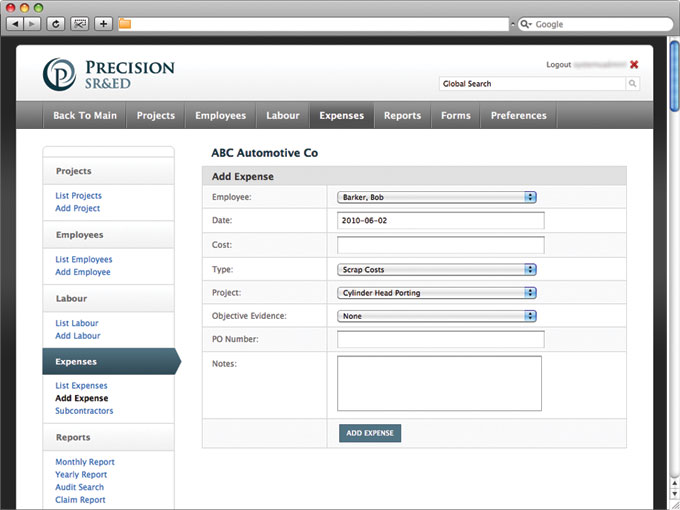The height and width of the screenshot is (510, 680).
Task: Open Back To Main in navigation bar
Action: coord(85,115)
